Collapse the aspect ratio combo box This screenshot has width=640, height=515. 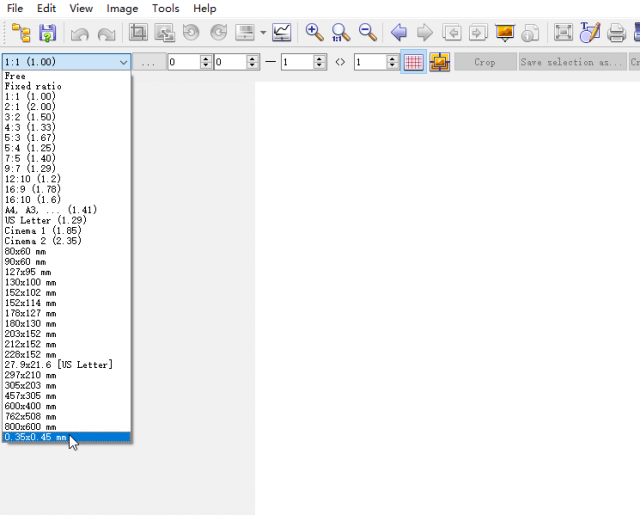click(x=123, y=62)
